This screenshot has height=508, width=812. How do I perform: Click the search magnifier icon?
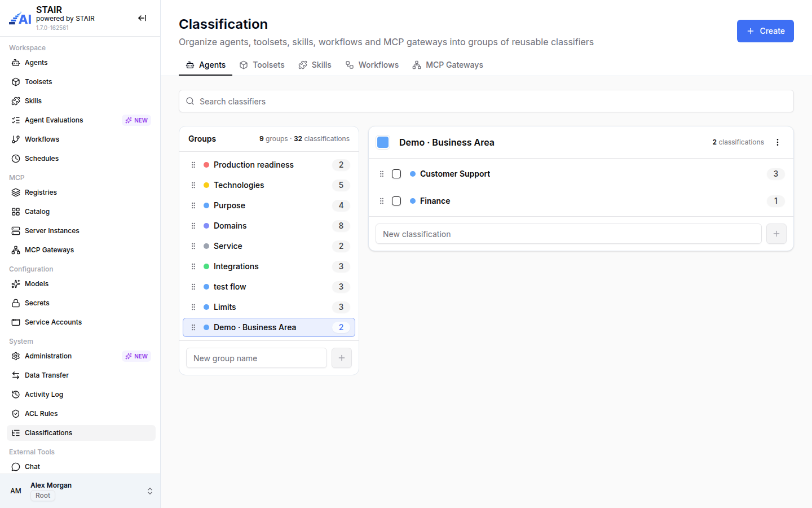[190, 101]
